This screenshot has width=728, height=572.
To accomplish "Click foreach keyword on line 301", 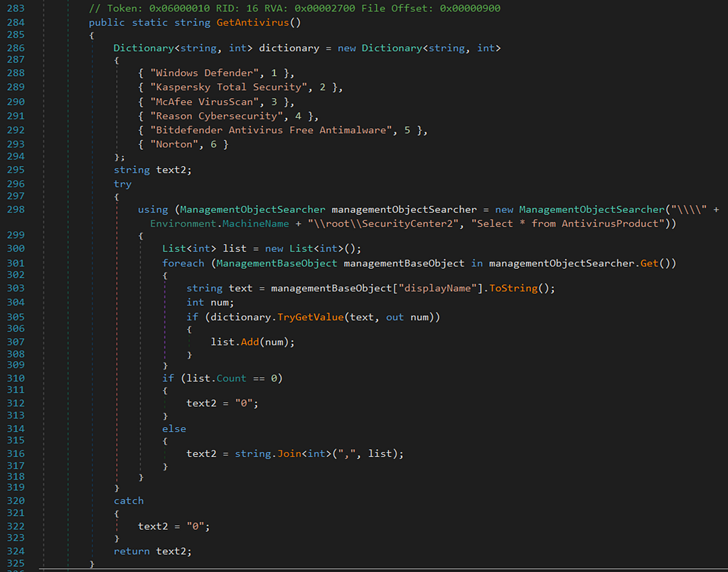I will 183,264.
